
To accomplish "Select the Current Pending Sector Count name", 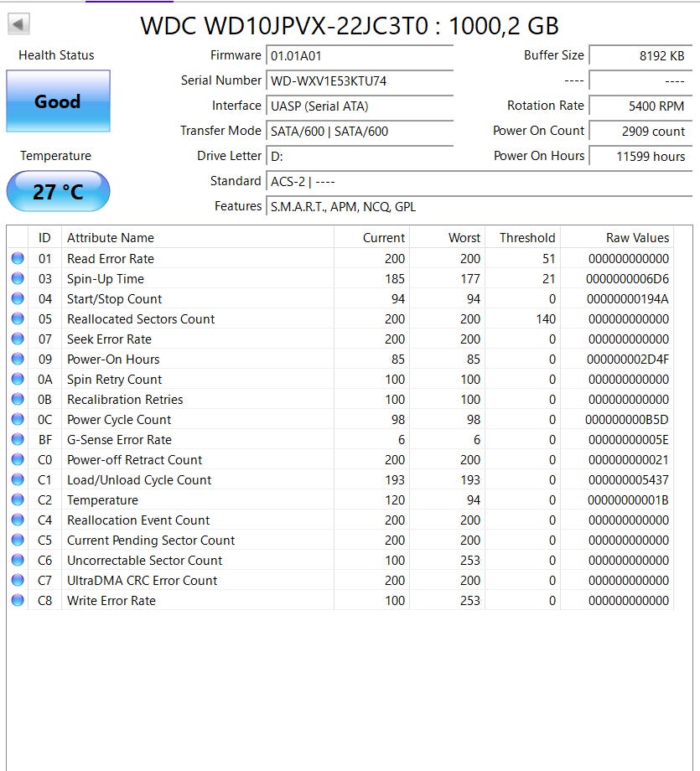I will [151, 541].
